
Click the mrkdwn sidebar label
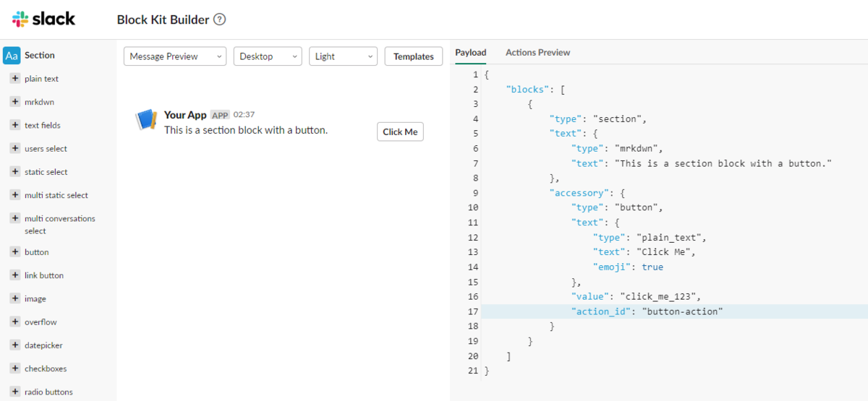pyautogui.click(x=39, y=102)
